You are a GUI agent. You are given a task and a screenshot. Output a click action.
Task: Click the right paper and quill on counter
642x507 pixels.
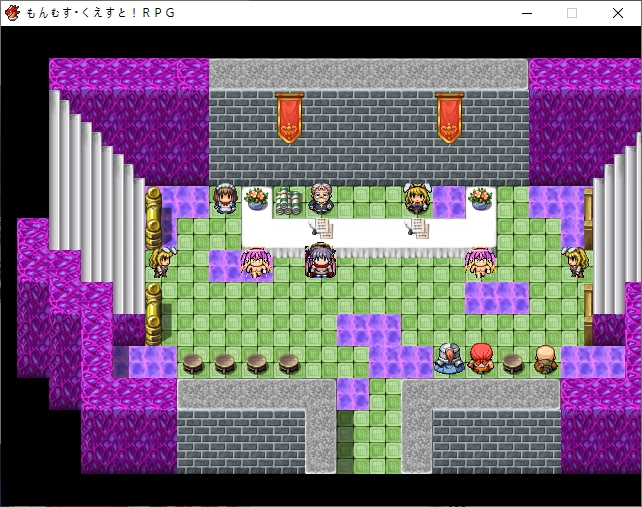click(x=418, y=228)
